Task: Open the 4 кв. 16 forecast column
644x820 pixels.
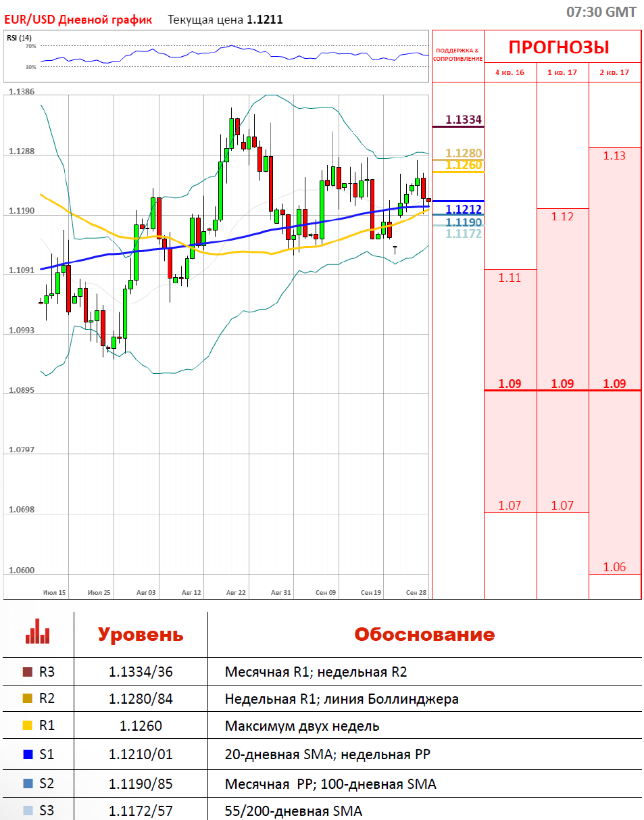Action: click(510, 72)
